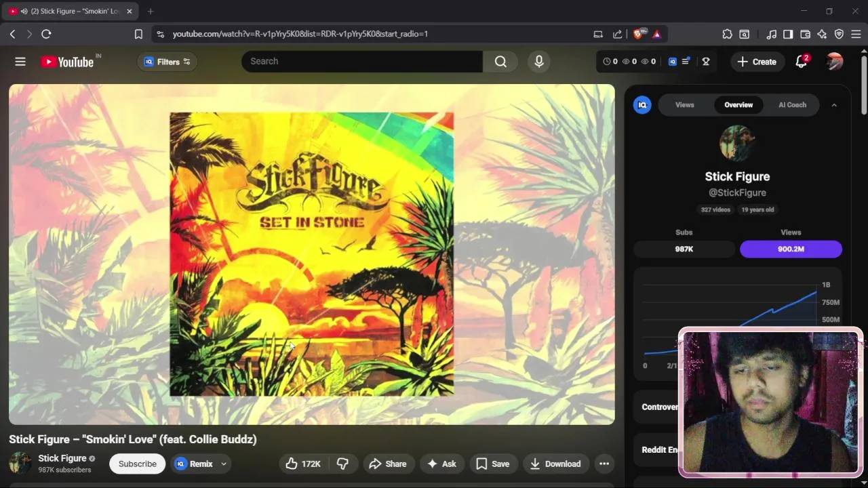Open the Brave VPN shield icon
The width and height of the screenshot is (868, 488).
pos(839,34)
